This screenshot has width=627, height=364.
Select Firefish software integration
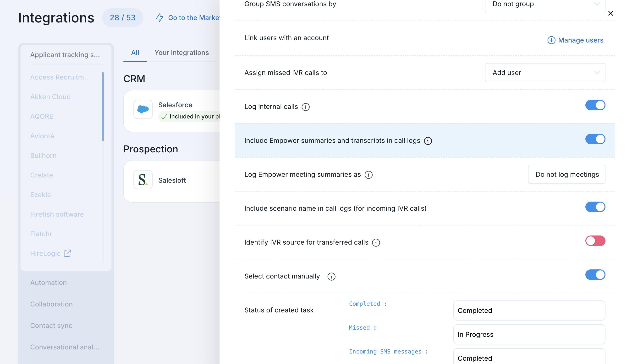click(x=57, y=214)
